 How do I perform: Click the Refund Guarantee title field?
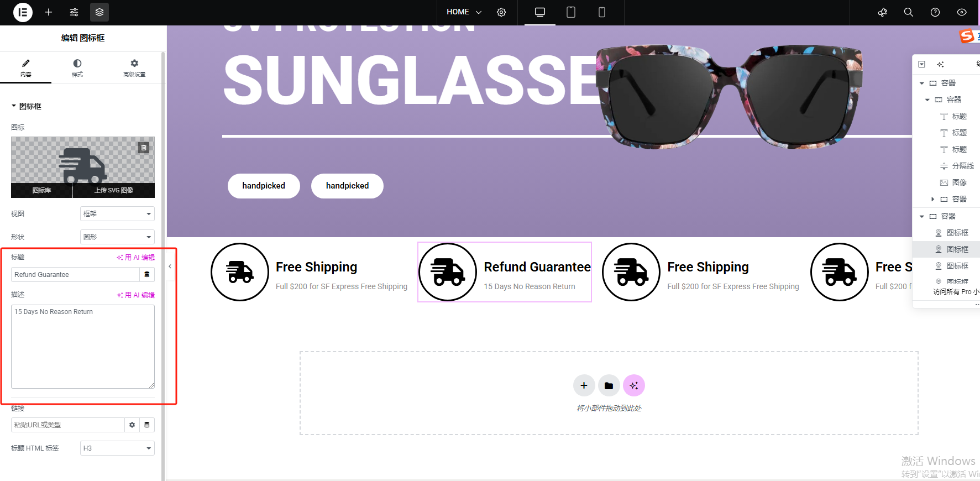pos(75,274)
